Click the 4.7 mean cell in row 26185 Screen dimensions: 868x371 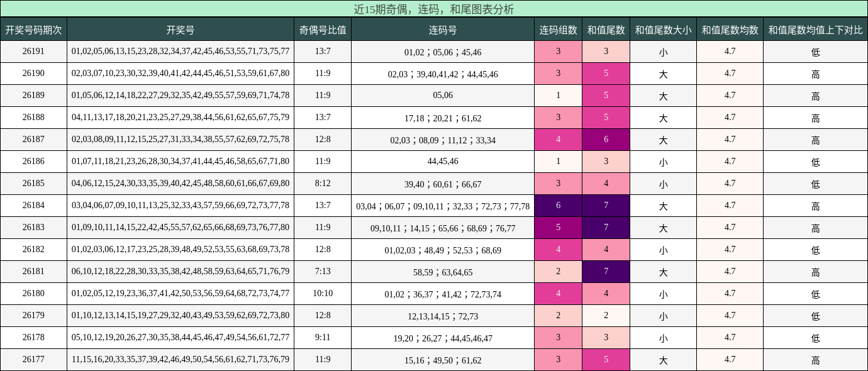[x=730, y=184]
